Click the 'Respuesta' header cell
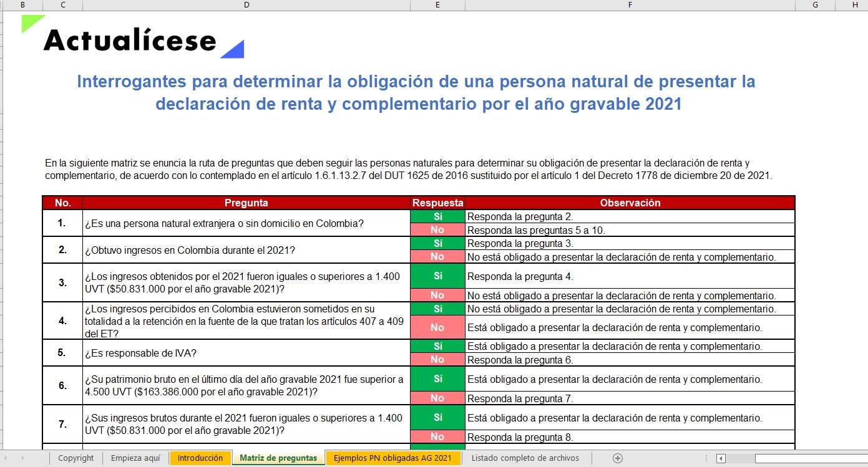Viewport: 868px width, 467px height. click(x=437, y=203)
